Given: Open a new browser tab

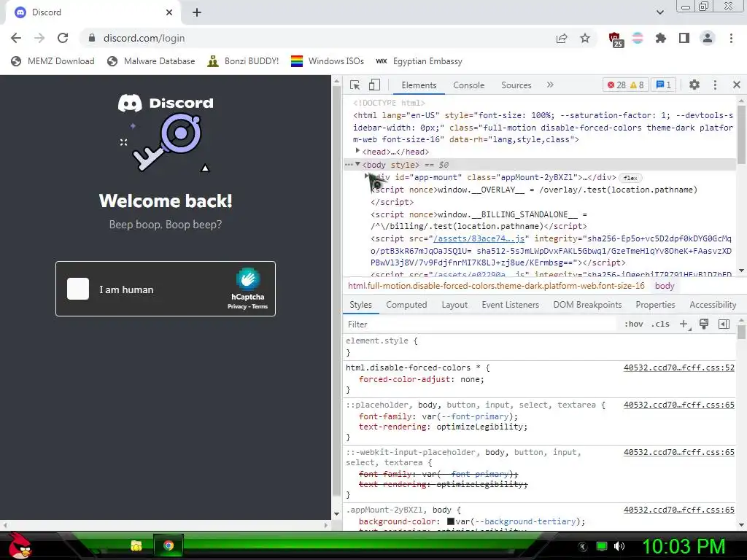Looking at the screenshot, I should pos(197,12).
